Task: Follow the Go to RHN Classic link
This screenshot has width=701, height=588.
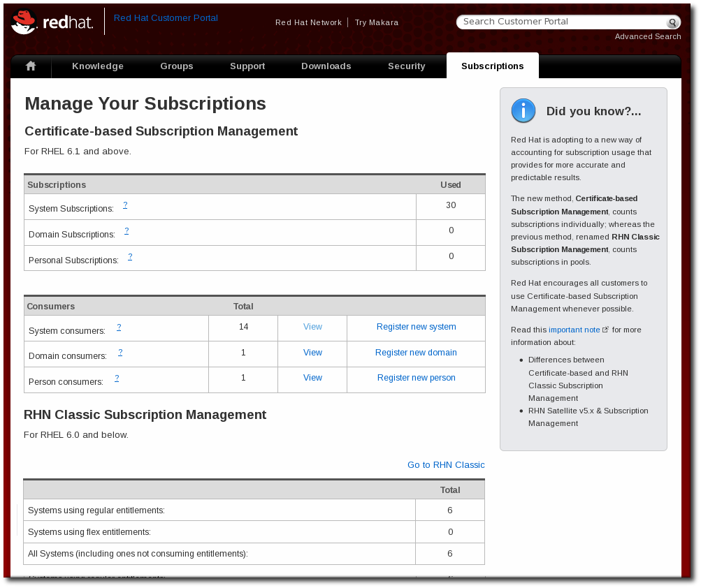Action: click(446, 464)
